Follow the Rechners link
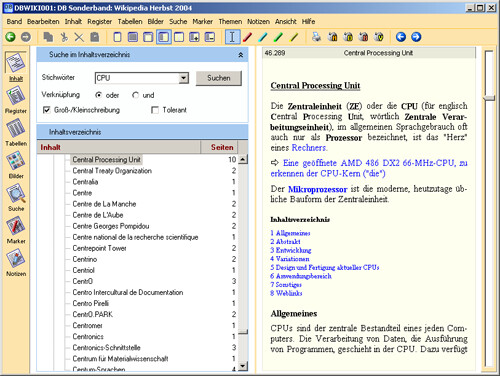Image resolution: width=500 pixels, height=376 pixels. pyautogui.click(x=309, y=148)
